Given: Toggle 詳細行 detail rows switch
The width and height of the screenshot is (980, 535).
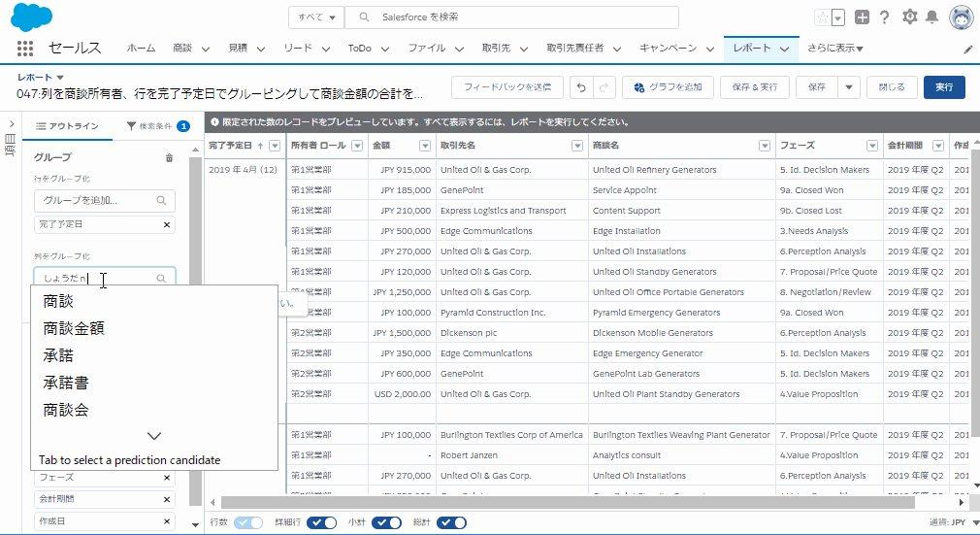Looking at the screenshot, I should (x=322, y=522).
